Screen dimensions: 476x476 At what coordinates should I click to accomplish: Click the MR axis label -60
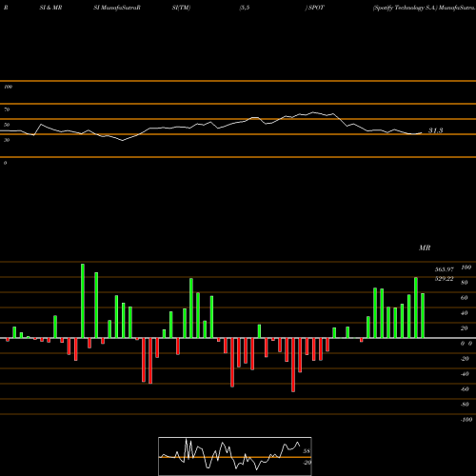(465, 389)
